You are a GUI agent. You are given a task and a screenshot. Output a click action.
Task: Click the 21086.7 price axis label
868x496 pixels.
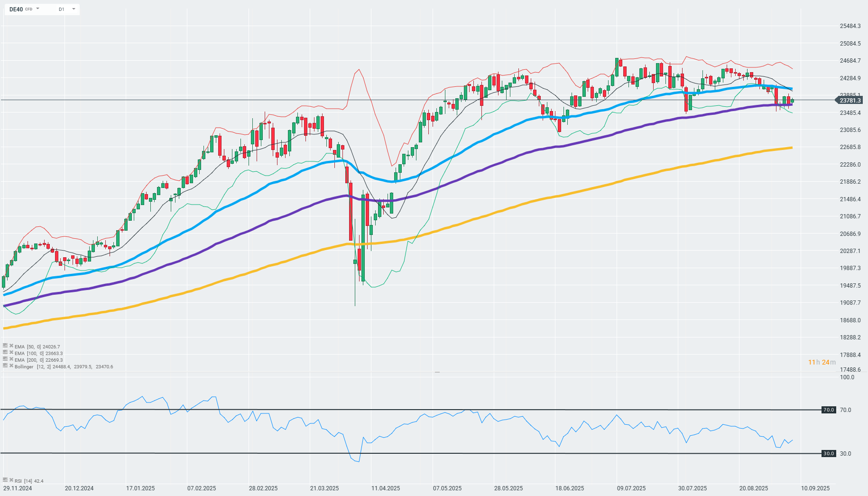[x=850, y=216]
